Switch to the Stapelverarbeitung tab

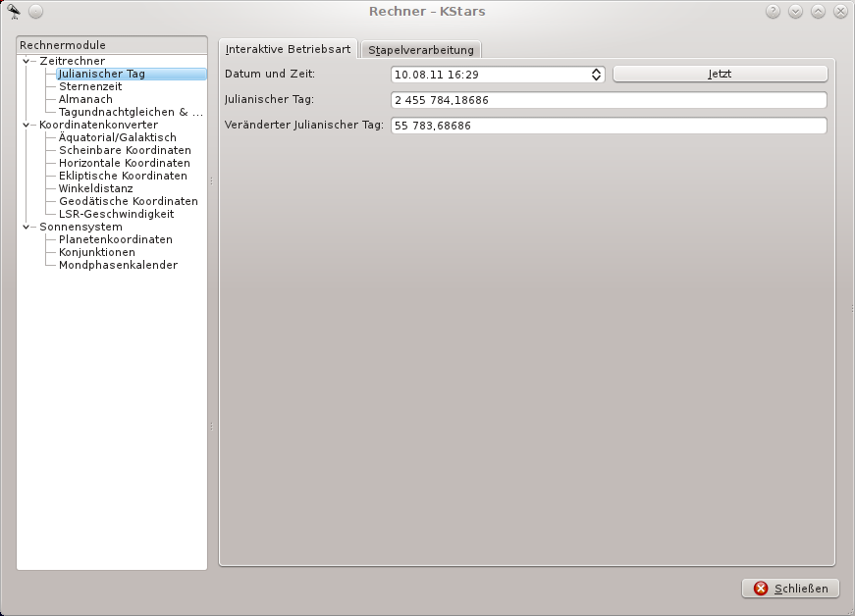click(421, 50)
